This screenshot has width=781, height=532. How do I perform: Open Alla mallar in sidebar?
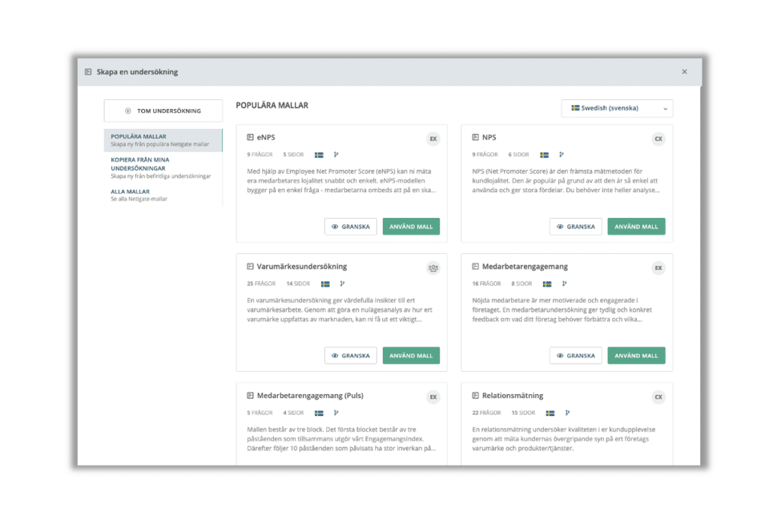pos(163,195)
